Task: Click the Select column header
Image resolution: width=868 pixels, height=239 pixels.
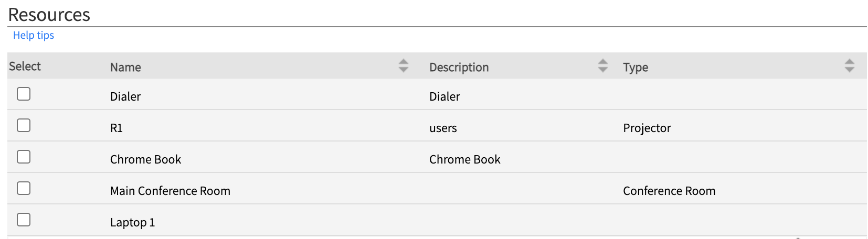Action: tap(25, 66)
